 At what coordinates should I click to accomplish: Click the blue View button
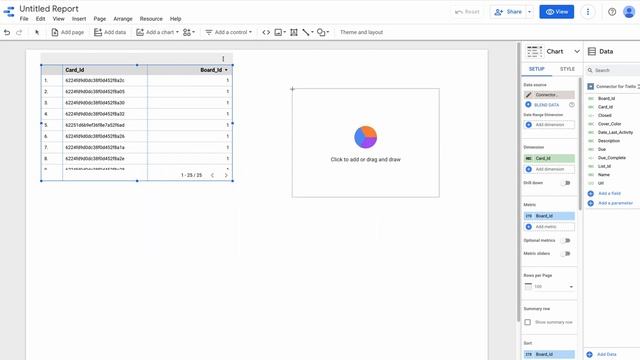tap(557, 12)
